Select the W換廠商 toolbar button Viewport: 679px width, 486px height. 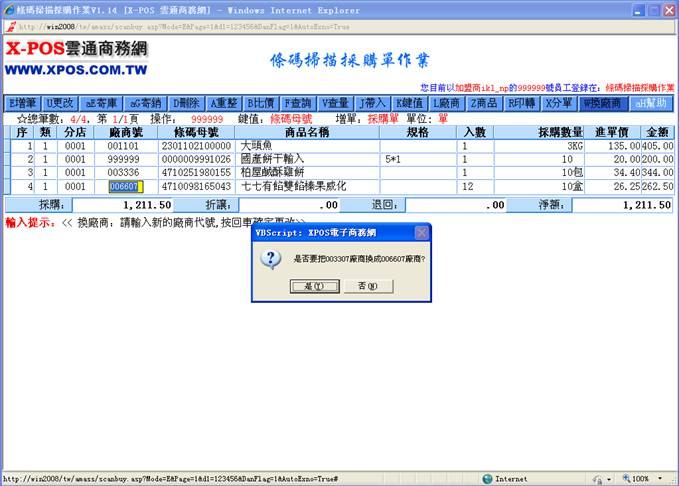(602, 103)
